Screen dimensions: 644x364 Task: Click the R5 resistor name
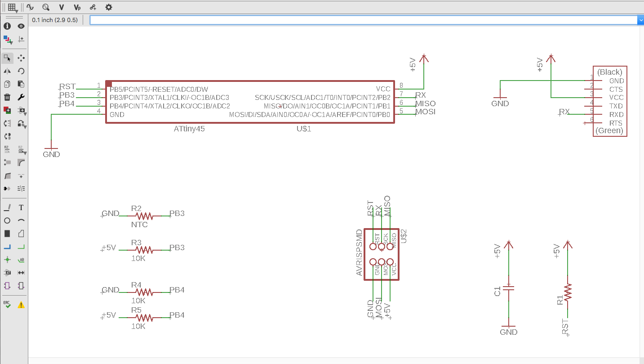(x=136, y=310)
